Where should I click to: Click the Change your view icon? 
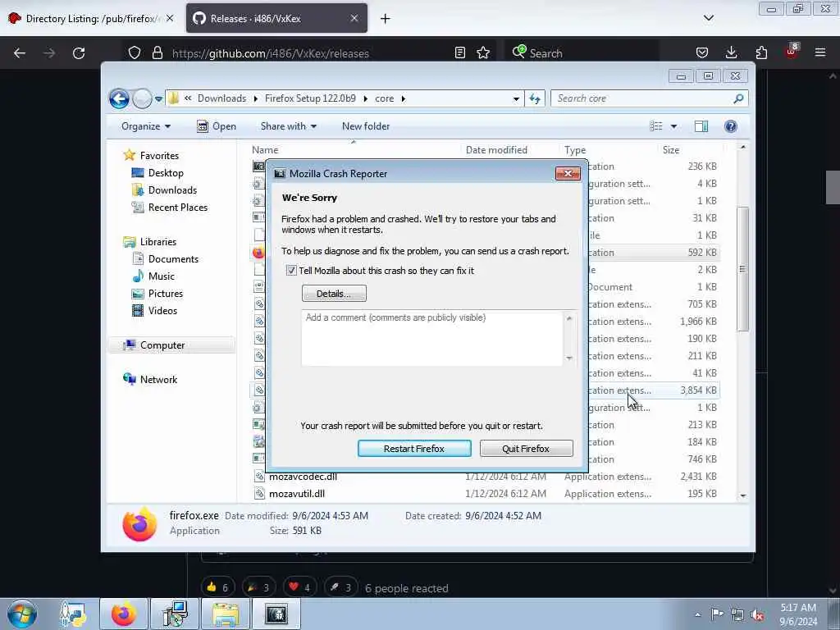pos(656,126)
